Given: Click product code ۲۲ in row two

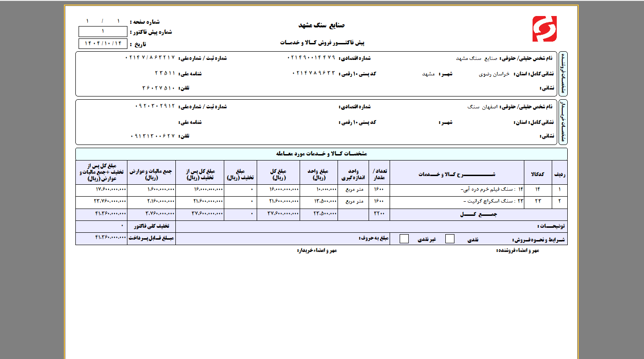Looking at the screenshot, I should (x=538, y=201).
